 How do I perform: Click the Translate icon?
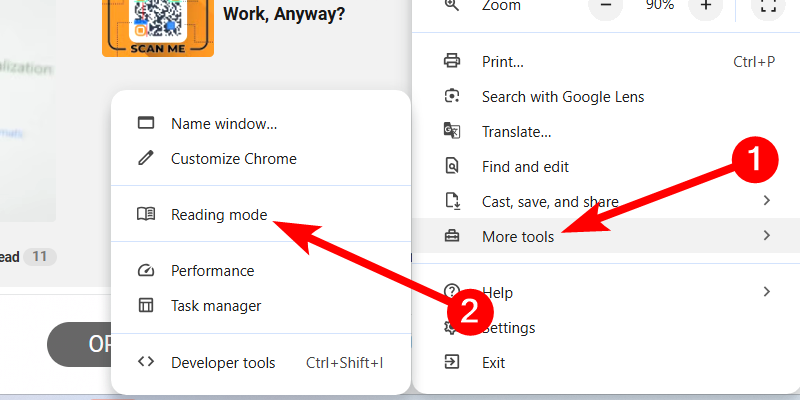(452, 132)
